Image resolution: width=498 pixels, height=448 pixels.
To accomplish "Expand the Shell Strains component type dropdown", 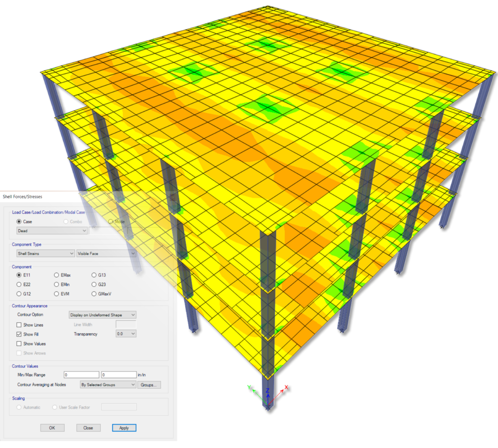I will [45, 253].
